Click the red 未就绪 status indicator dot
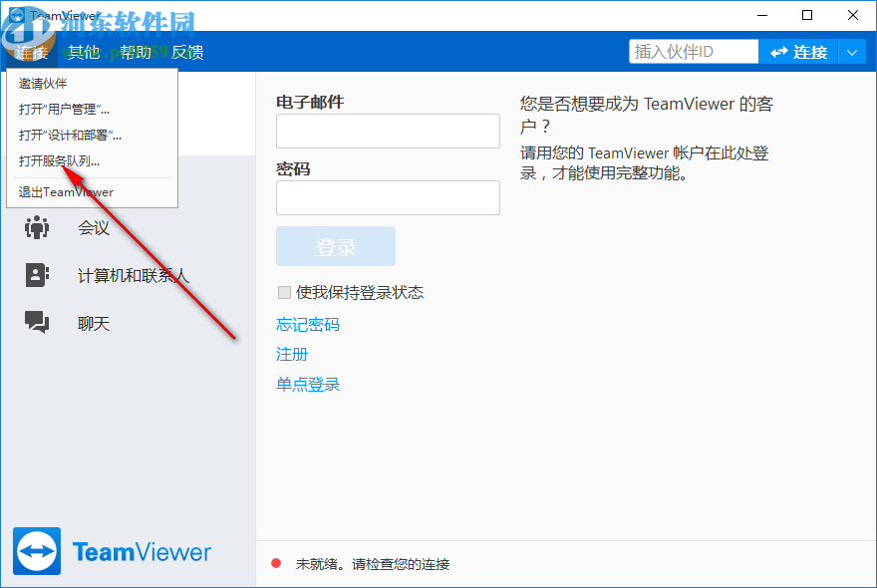The width and height of the screenshot is (877, 588). [x=275, y=562]
